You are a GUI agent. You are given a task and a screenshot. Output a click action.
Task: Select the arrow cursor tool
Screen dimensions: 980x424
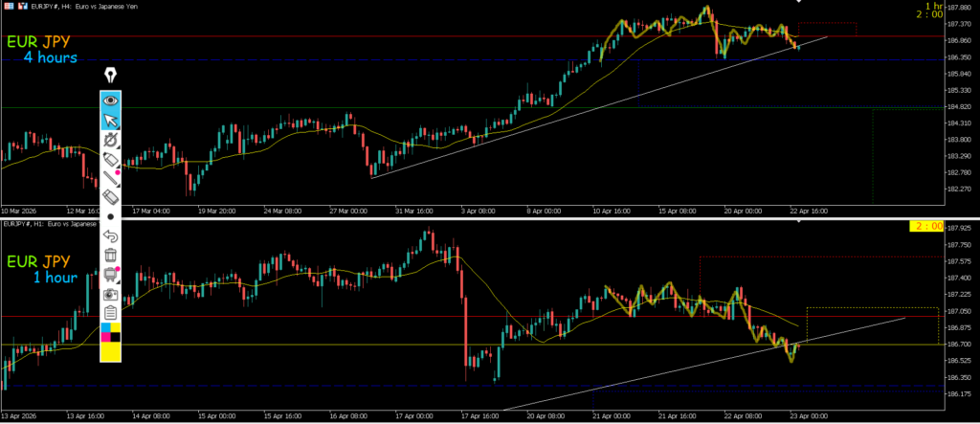(x=111, y=120)
